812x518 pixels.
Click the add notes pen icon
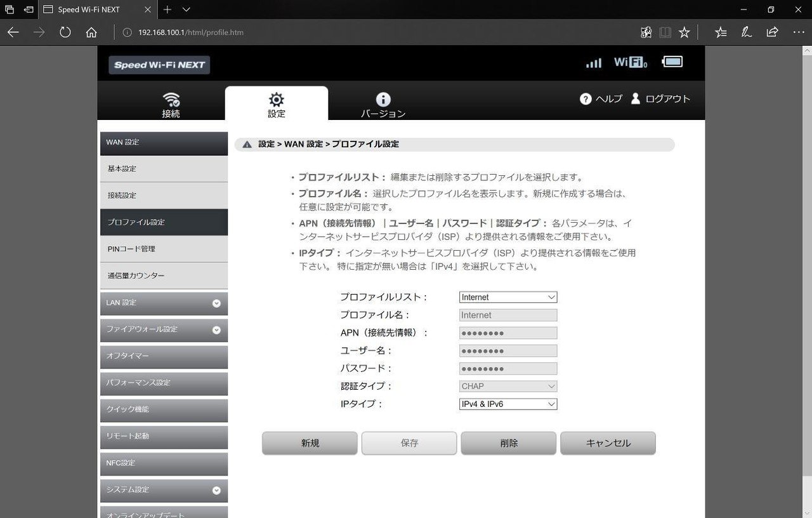747,32
